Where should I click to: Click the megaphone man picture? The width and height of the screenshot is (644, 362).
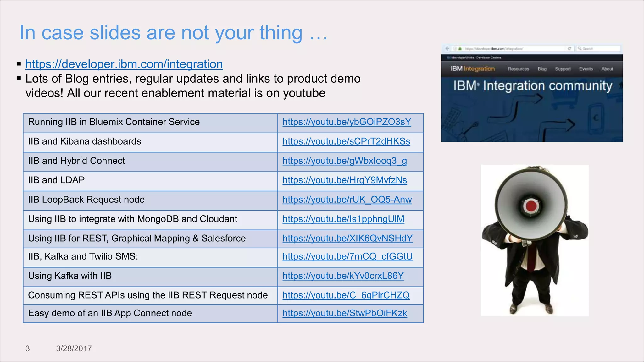[x=535, y=240]
